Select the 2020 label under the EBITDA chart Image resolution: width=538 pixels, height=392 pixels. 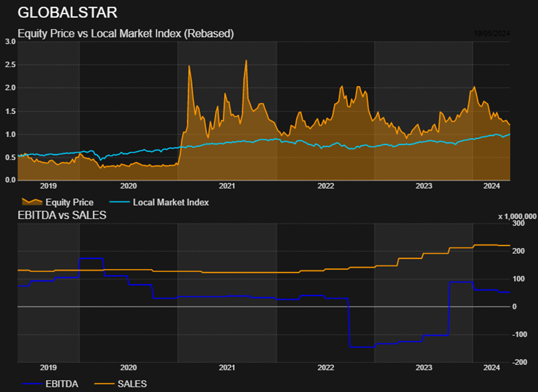tap(129, 368)
